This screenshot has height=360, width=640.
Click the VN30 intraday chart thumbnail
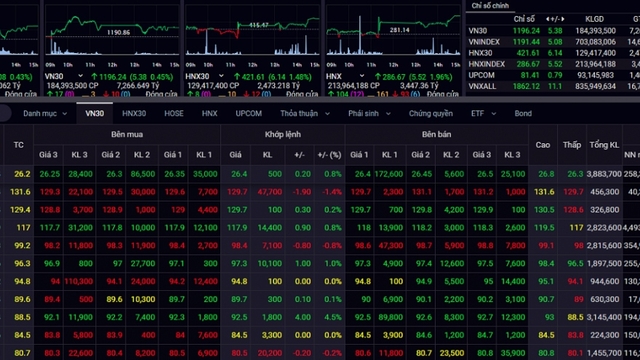point(112,36)
